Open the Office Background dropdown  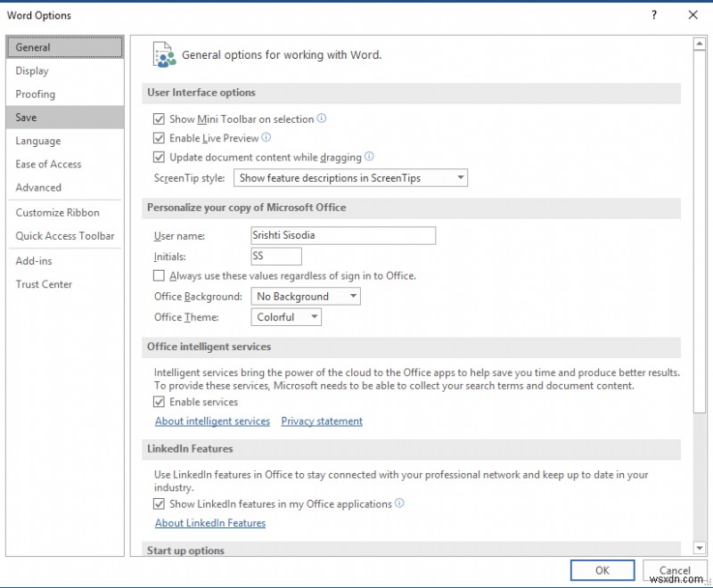click(354, 296)
